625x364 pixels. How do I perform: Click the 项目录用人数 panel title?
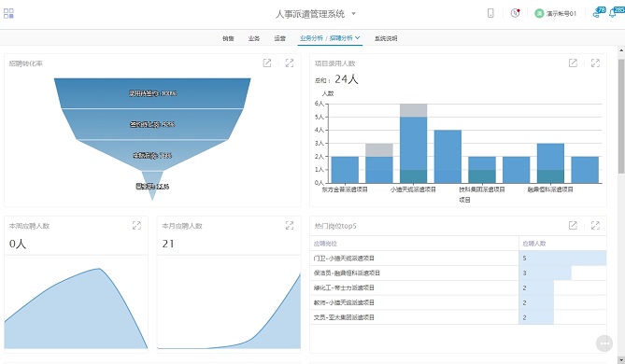point(334,63)
